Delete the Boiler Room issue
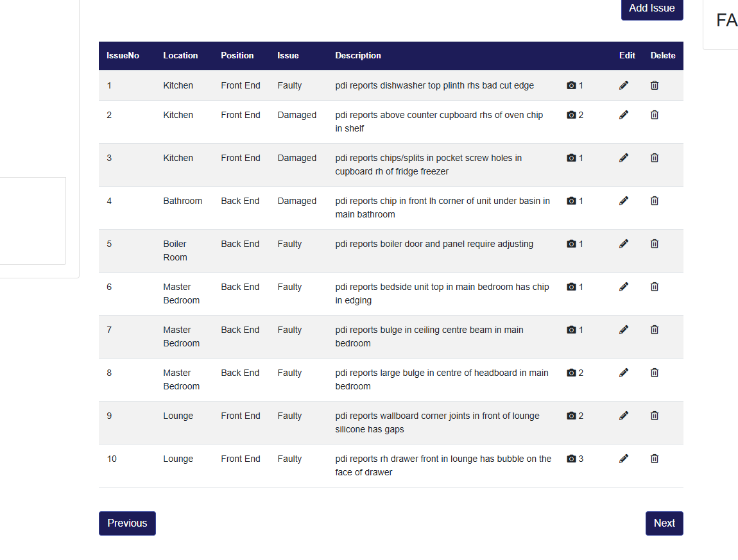This screenshot has width=738, height=560. pyautogui.click(x=655, y=244)
